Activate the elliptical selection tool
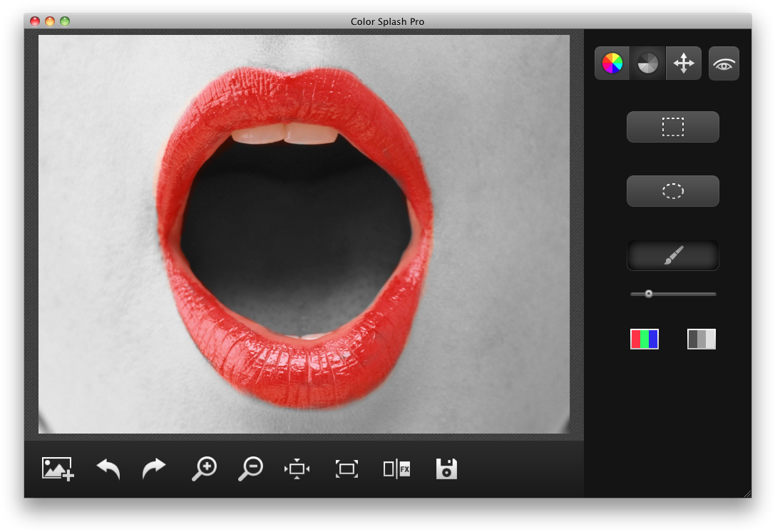 (672, 190)
